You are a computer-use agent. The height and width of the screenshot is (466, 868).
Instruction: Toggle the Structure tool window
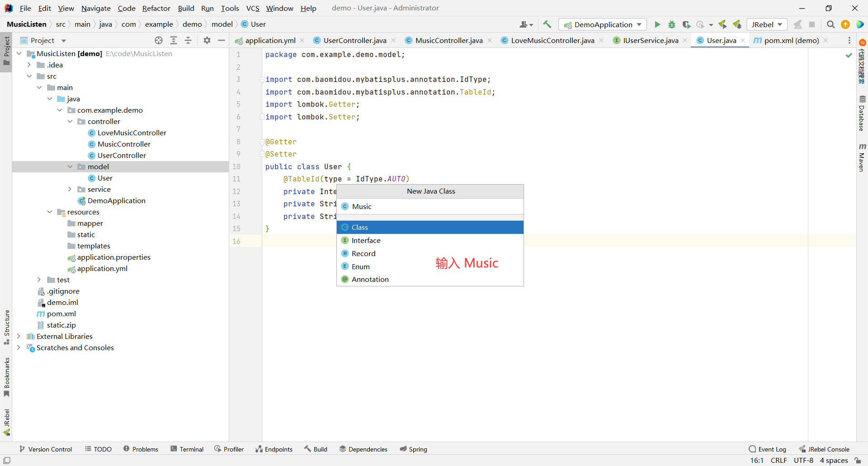pyautogui.click(x=7, y=327)
